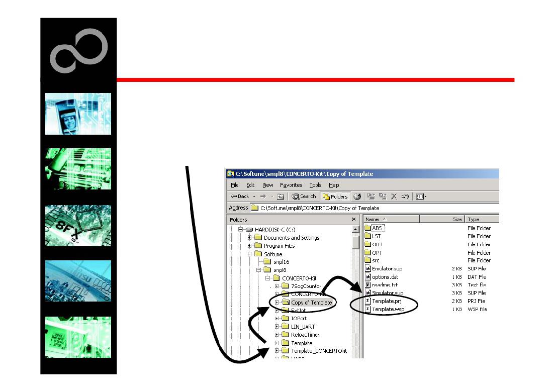Select readme.txt file icon
Viewport: 555px width, 392px height.
click(368, 285)
